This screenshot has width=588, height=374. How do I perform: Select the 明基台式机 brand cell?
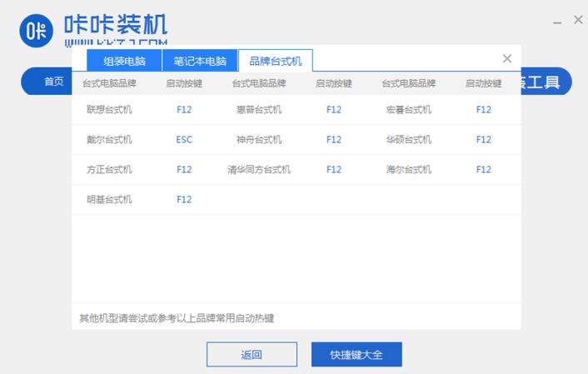tap(109, 199)
